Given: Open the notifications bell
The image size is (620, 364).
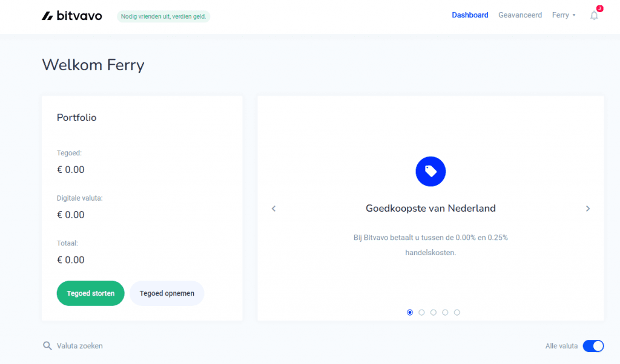Looking at the screenshot, I should [x=594, y=16].
